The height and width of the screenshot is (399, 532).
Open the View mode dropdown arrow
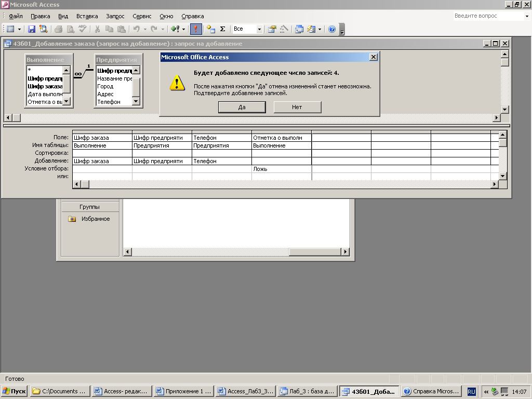(19, 29)
